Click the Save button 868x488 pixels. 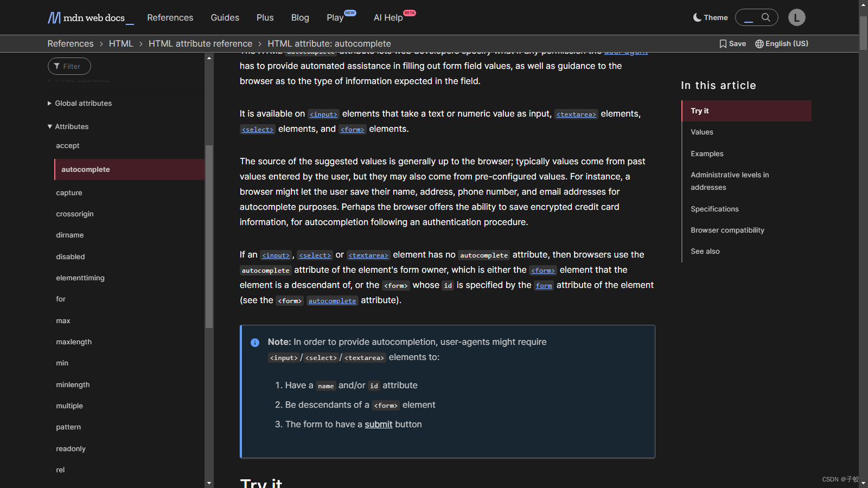pyautogui.click(x=732, y=44)
